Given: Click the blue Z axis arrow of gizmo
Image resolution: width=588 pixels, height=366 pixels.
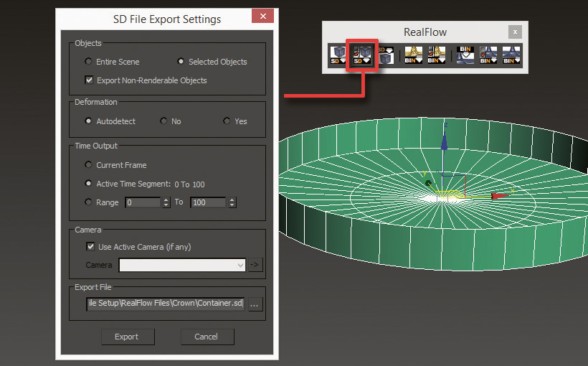Looking at the screenshot, I should 445,143.
